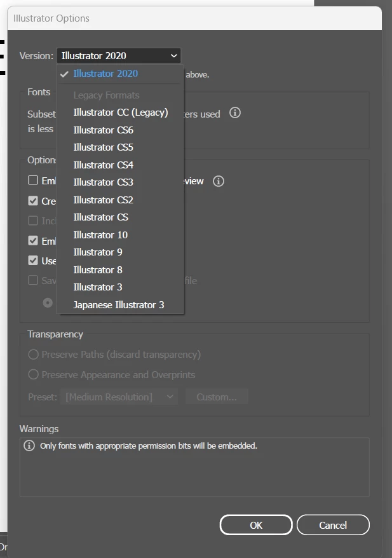Choose Illustrator CS2 version
This screenshot has width=392, height=558.
(120, 200)
